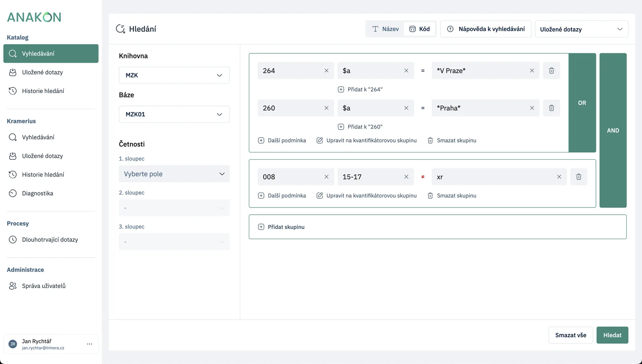The width and height of the screenshot is (642, 364).
Task: Open Katalog Uložené dotazy in sidebar
Action: click(x=51, y=72)
